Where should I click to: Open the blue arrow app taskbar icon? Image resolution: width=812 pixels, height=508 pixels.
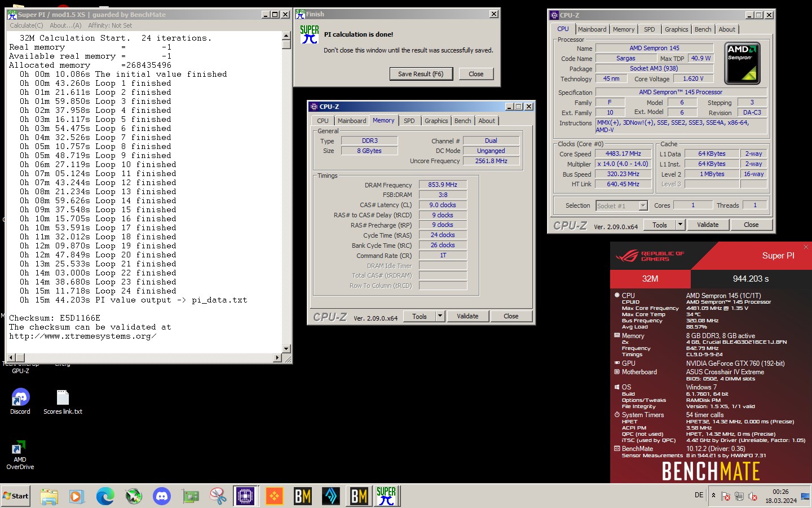[331, 496]
